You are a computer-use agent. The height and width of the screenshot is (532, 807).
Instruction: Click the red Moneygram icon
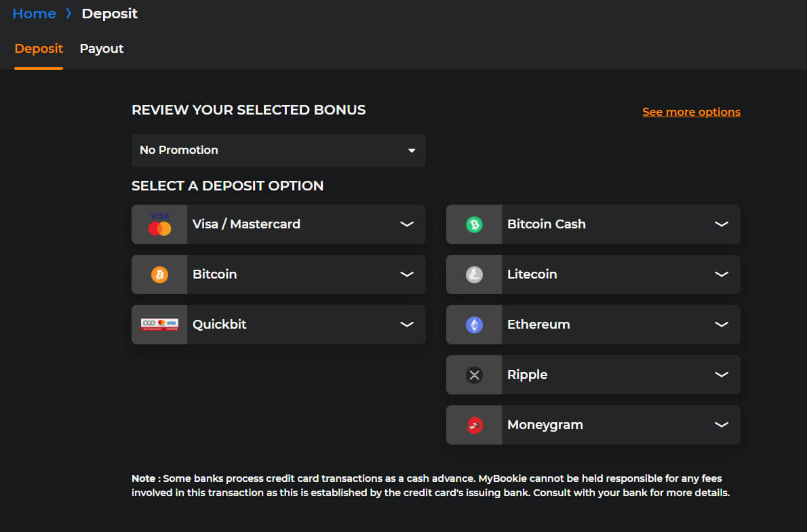474,425
